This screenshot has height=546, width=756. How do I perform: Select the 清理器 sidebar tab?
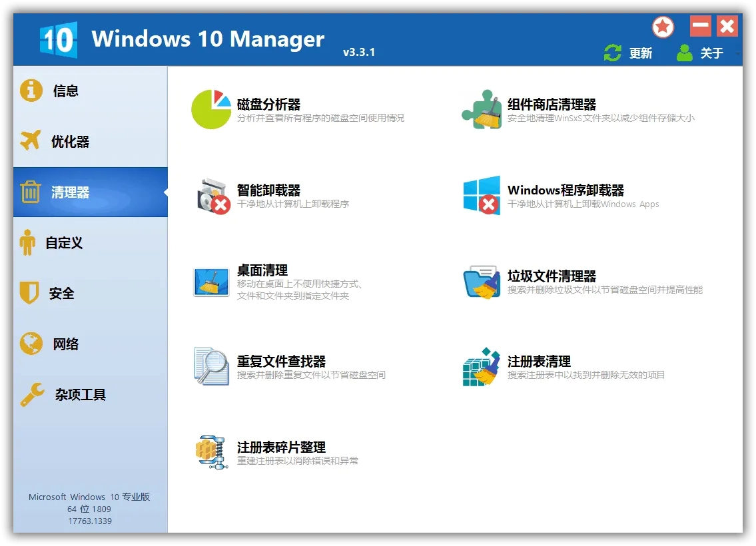click(91, 192)
